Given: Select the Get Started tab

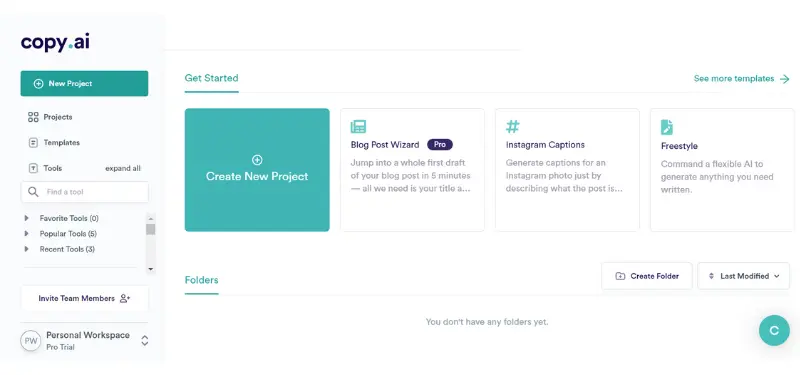Looking at the screenshot, I should 211,78.
